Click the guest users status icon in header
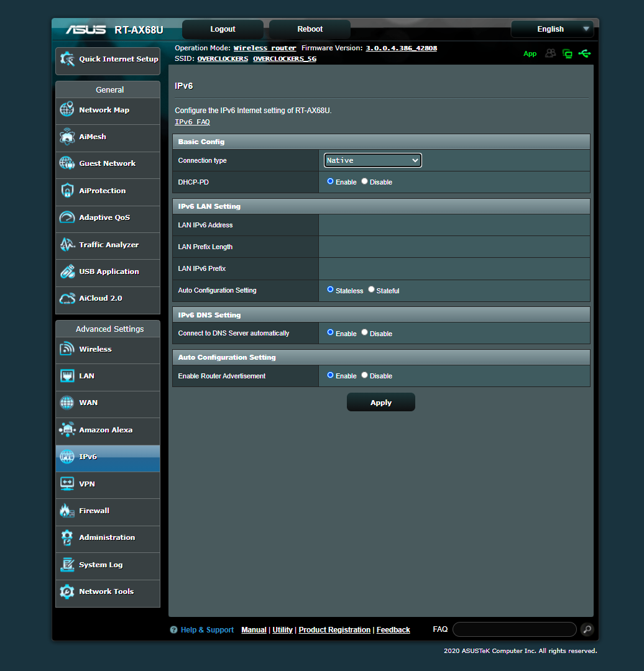The height and width of the screenshot is (671, 644). tap(550, 53)
